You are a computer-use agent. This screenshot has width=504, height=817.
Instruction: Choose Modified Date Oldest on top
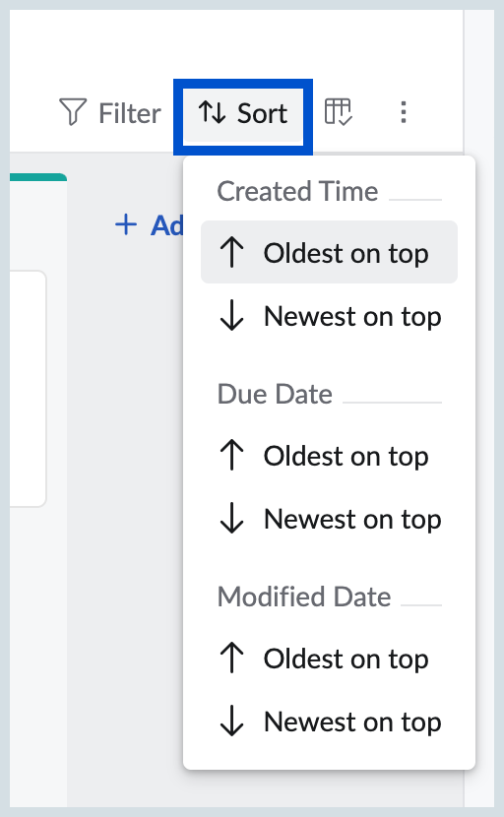(x=329, y=659)
